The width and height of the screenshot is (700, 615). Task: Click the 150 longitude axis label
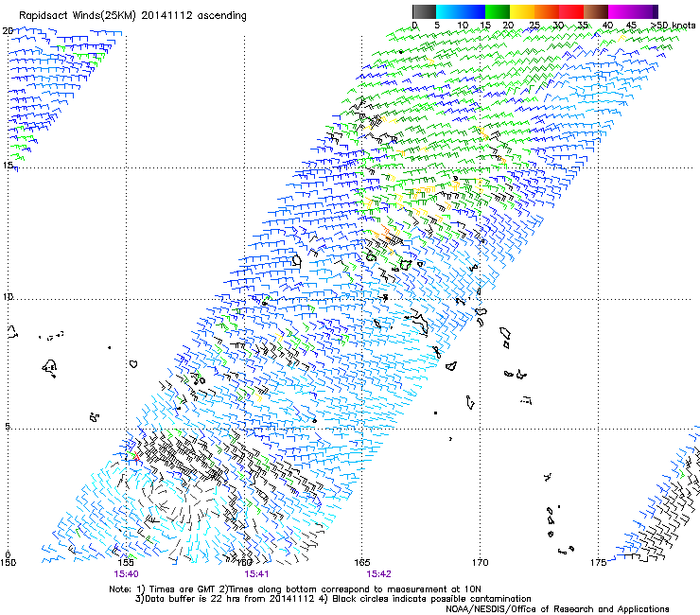coord(8,563)
